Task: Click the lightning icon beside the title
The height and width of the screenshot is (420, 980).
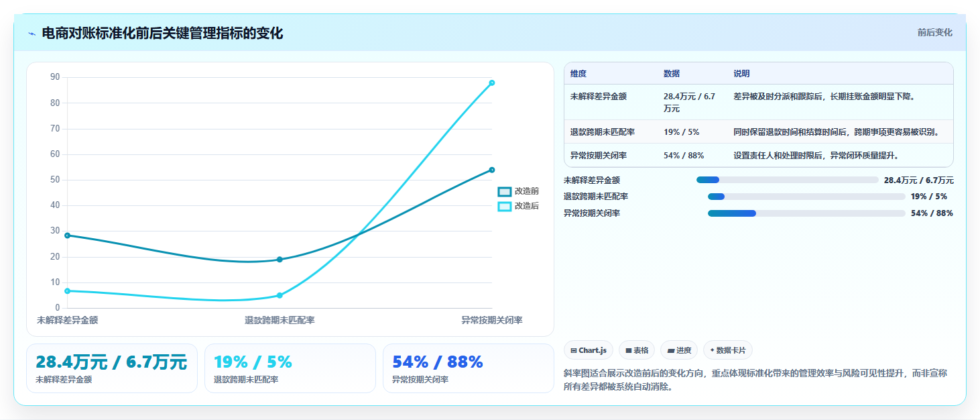Action: (32, 34)
